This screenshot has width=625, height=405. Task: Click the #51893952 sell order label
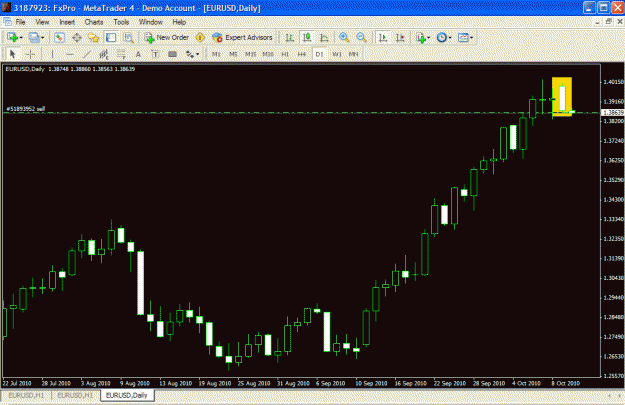(x=26, y=108)
